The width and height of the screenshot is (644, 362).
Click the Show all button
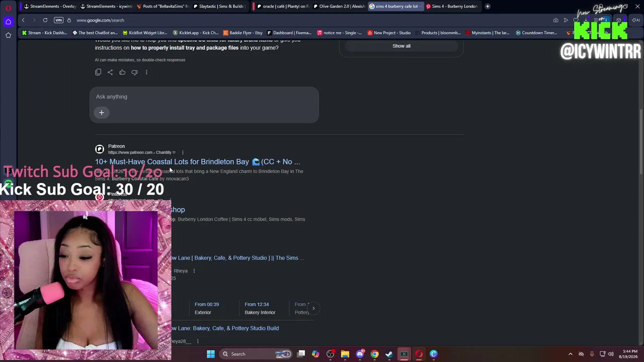click(x=401, y=46)
